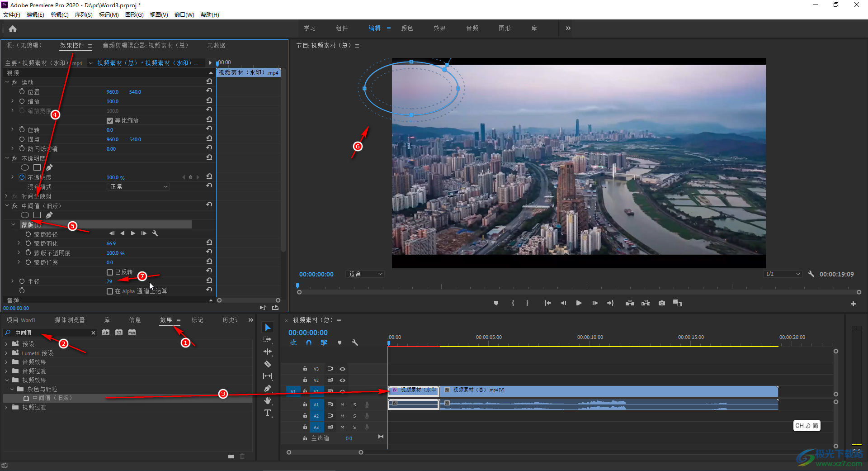Select the Type tool
The height and width of the screenshot is (471, 868).
click(268, 413)
